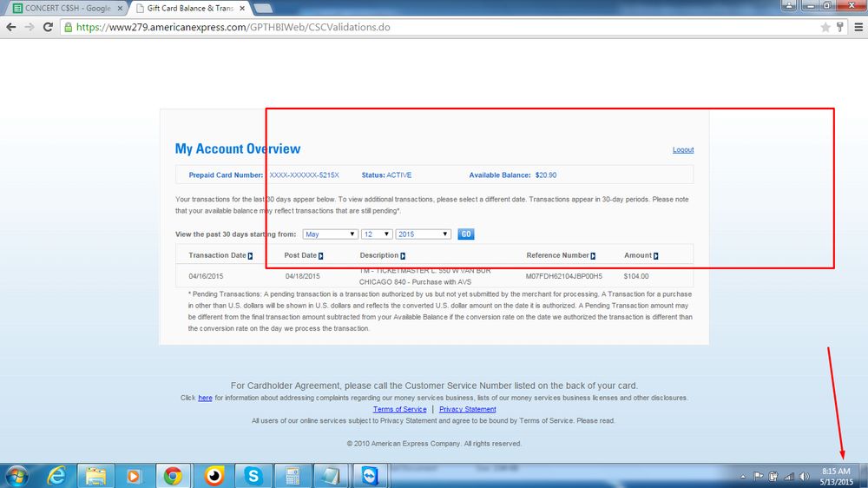Sort by Amount arrow icon
Viewport: 868px width, 488px height.
655,256
